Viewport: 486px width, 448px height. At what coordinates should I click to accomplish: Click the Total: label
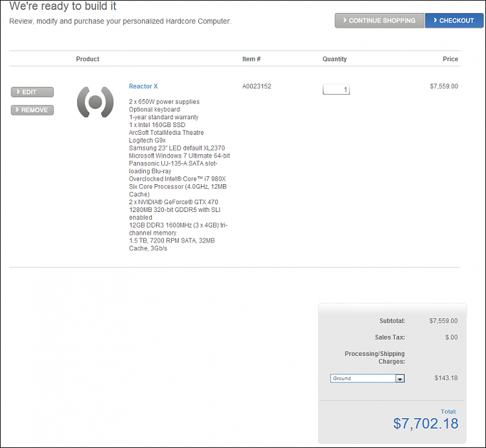point(448,412)
